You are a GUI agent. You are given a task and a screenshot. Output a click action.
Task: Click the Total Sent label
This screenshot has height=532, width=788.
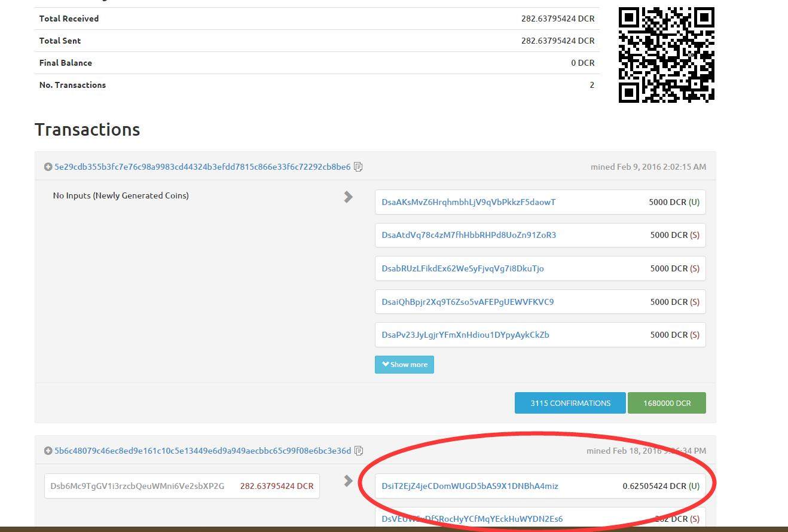click(x=60, y=41)
